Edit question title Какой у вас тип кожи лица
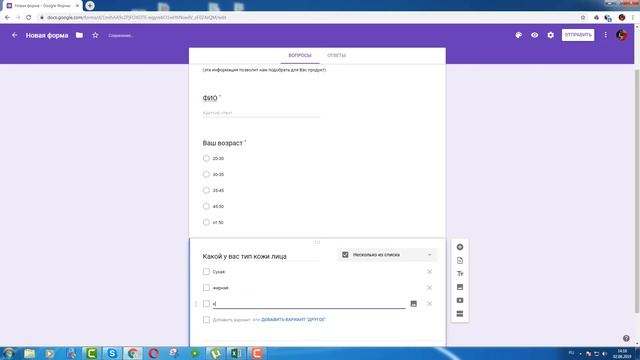The height and width of the screenshot is (360, 640). pos(261,256)
